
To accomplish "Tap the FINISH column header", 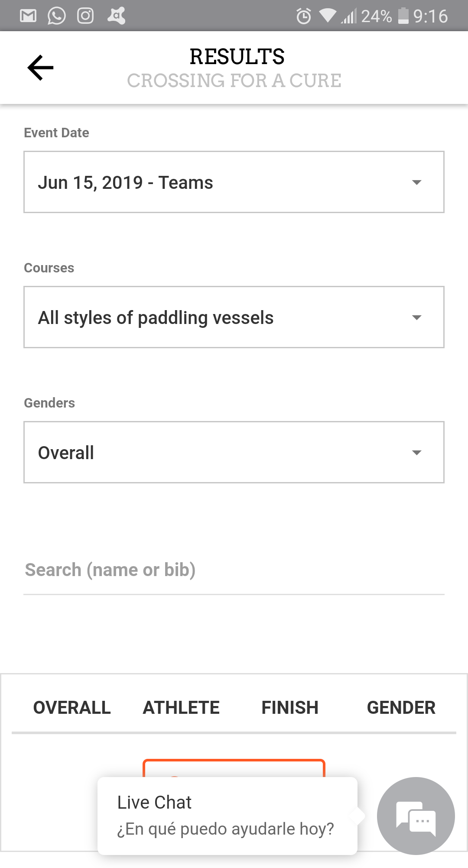I will tap(290, 707).
